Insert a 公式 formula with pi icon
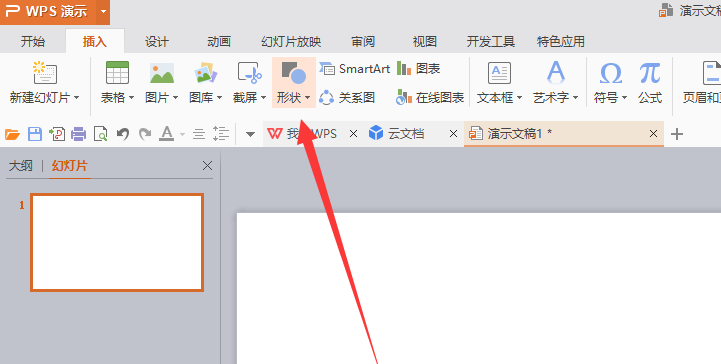721x364 pixels. [650, 74]
